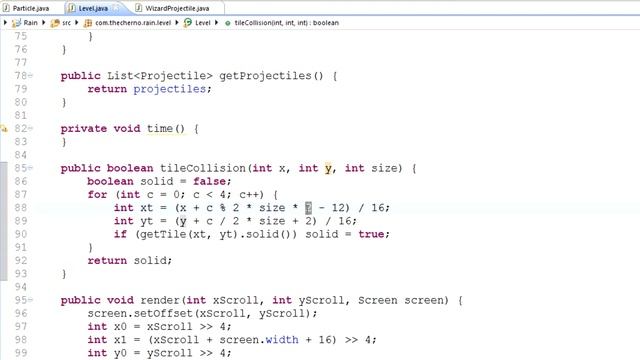
Task: Click 'width' field on line 98
Action: tap(282, 340)
